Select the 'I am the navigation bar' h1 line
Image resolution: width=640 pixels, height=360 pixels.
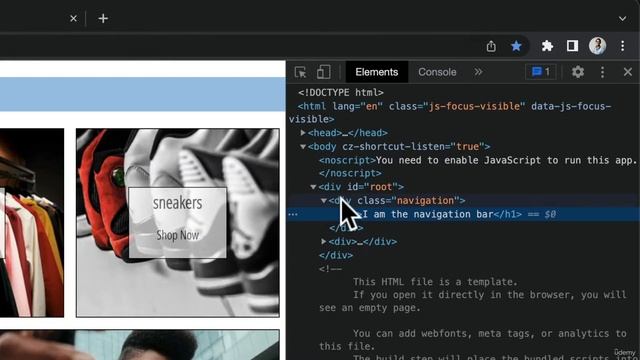(463, 214)
